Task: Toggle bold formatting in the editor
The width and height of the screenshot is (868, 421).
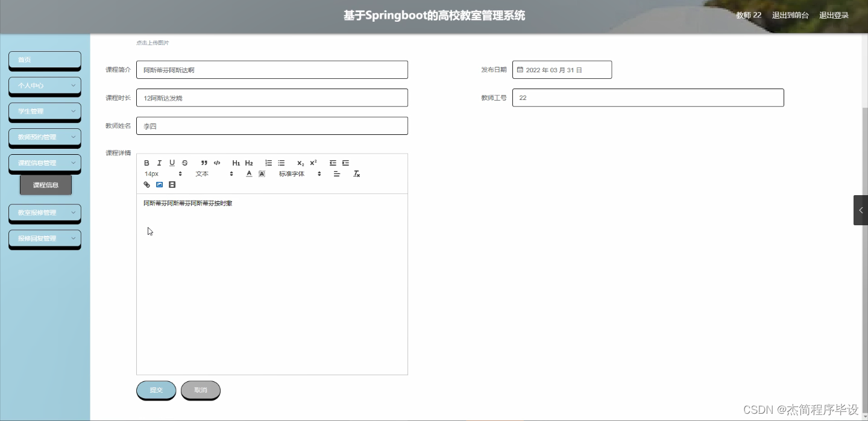Action: pos(146,163)
